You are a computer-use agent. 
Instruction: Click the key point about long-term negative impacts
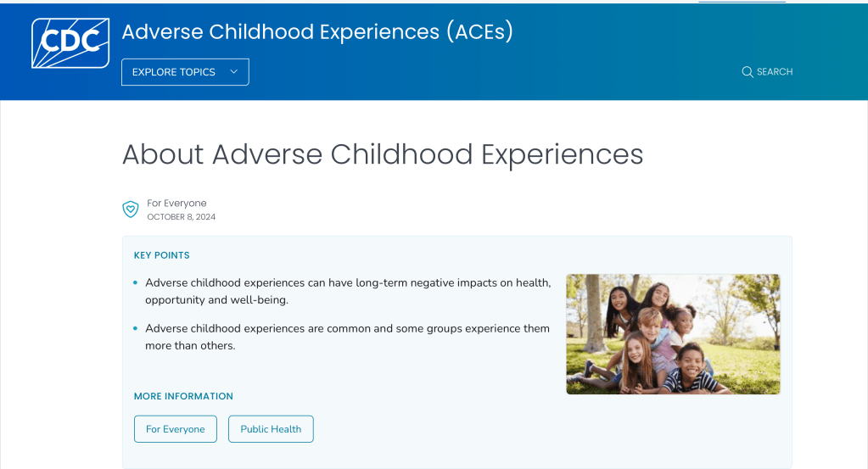(348, 291)
